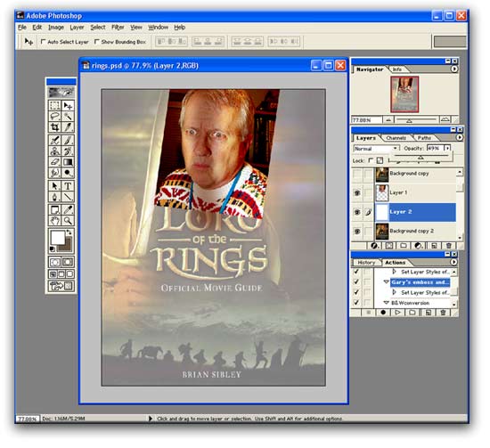The height and width of the screenshot is (448, 490).
Task: Click the adjustment layer icon in the Layers panel
Action: pos(418,246)
